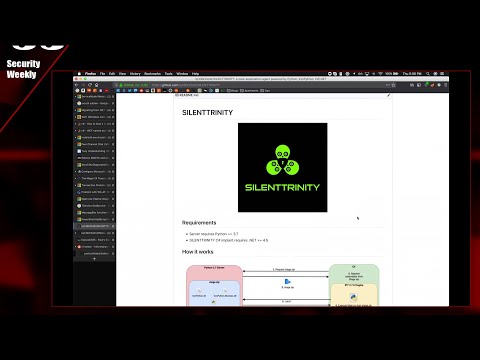The width and height of the screenshot is (480, 360).
Task: Expand the Transaction tab tree arrow
Action: coord(75,185)
